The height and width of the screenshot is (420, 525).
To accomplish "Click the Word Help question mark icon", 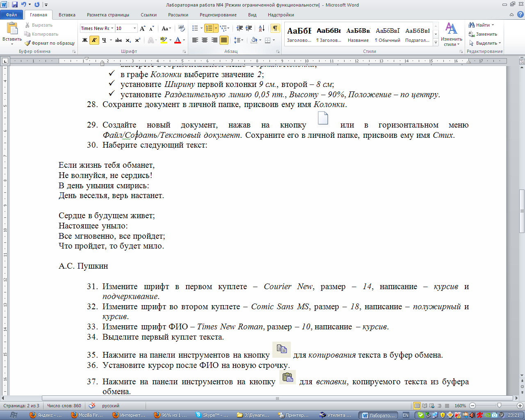I will (x=520, y=15).
